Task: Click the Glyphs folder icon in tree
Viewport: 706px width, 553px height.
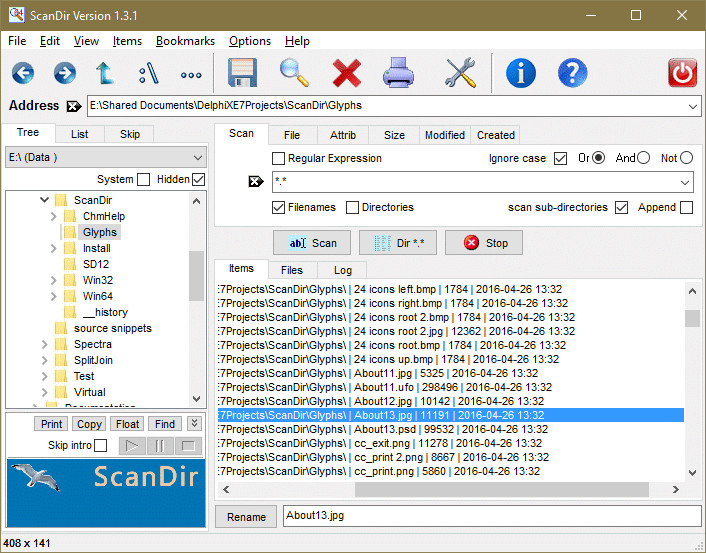Action: click(70, 232)
